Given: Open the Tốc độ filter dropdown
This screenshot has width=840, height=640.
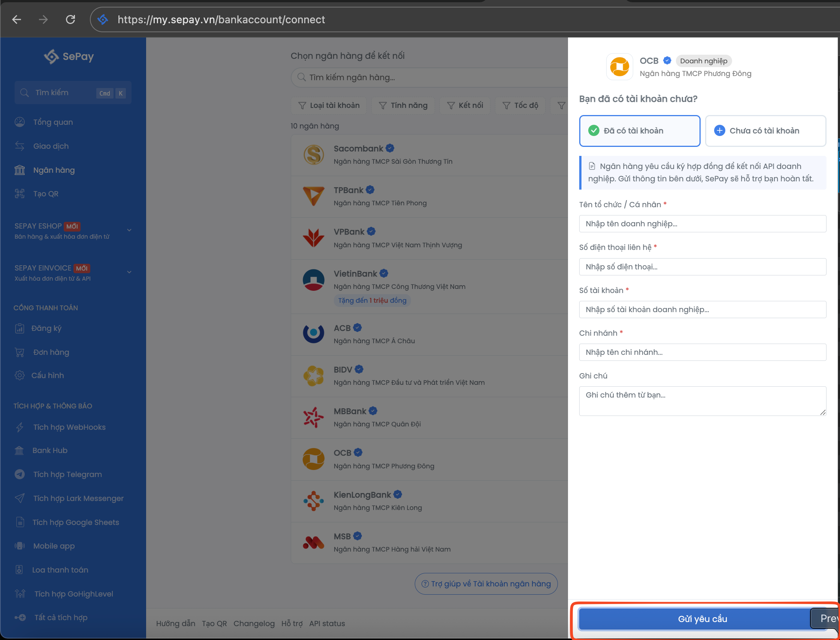Looking at the screenshot, I should [x=520, y=106].
